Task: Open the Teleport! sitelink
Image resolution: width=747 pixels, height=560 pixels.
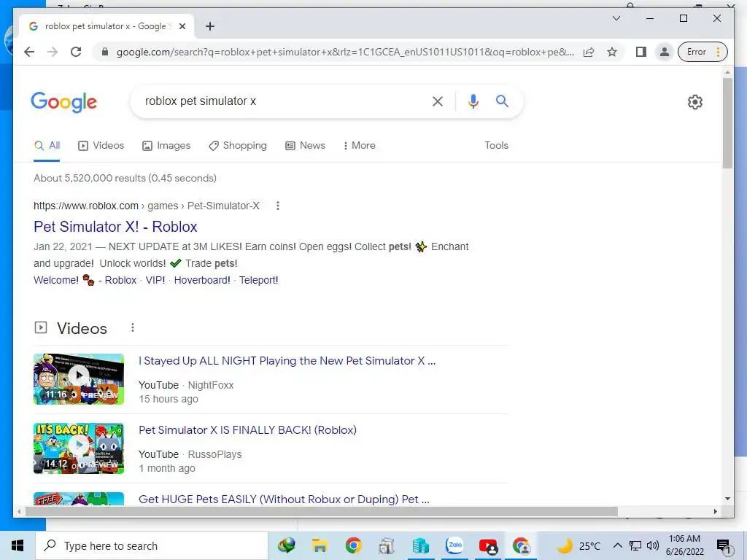Action: pos(259,280)
